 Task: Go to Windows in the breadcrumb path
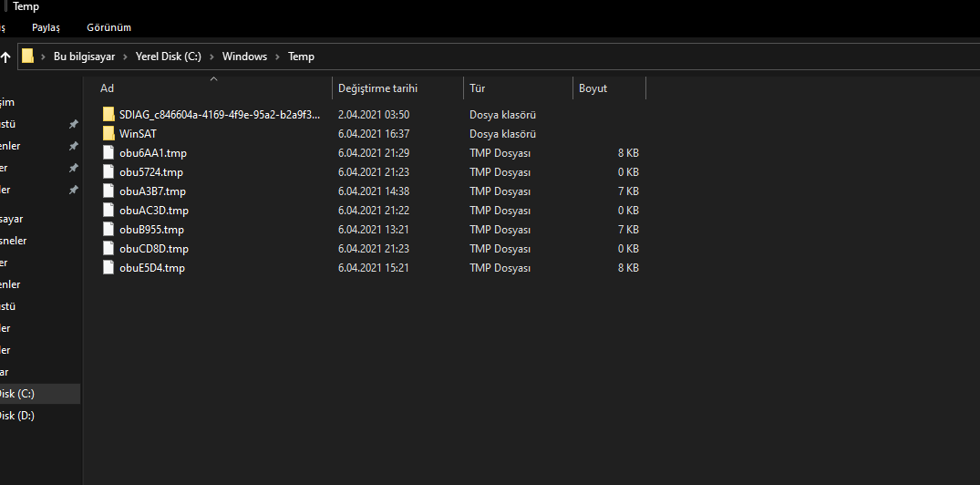244,57
